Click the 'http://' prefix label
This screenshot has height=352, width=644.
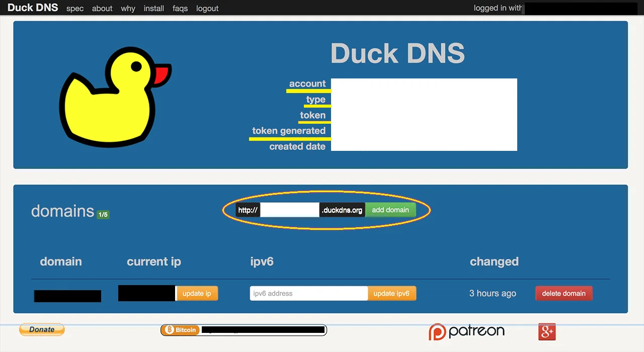click(x=248, y=210)
